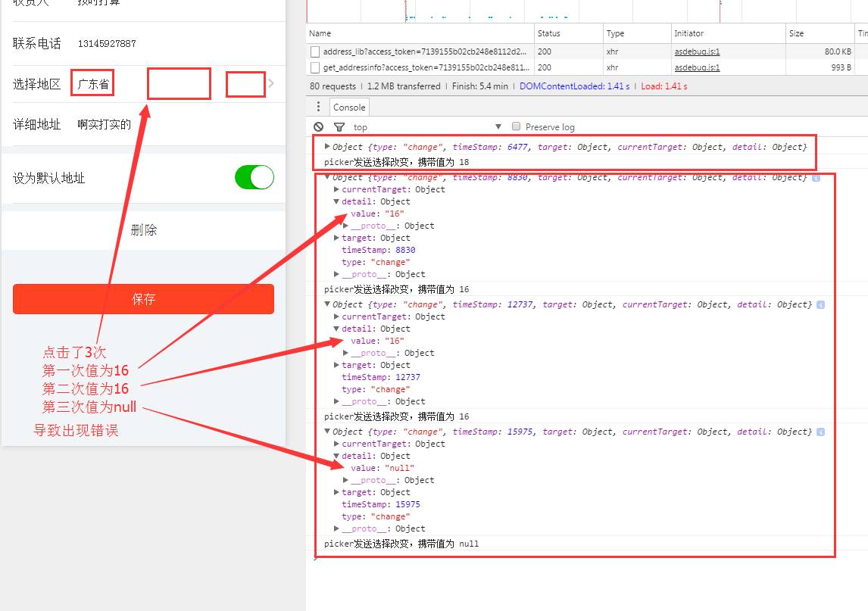Click the console filter funnel icon
The image size is (868, 611).
click(339, 126)
